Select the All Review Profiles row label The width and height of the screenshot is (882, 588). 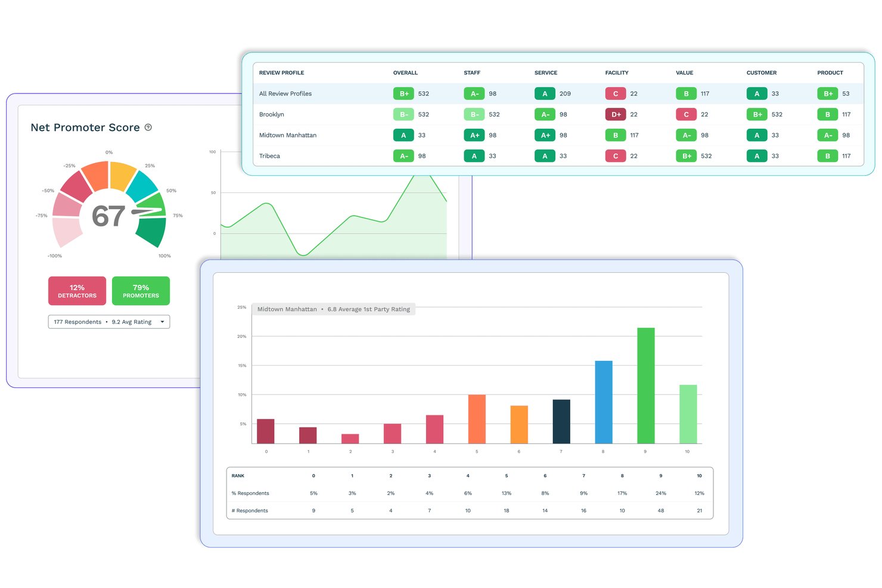pos(285,94)
